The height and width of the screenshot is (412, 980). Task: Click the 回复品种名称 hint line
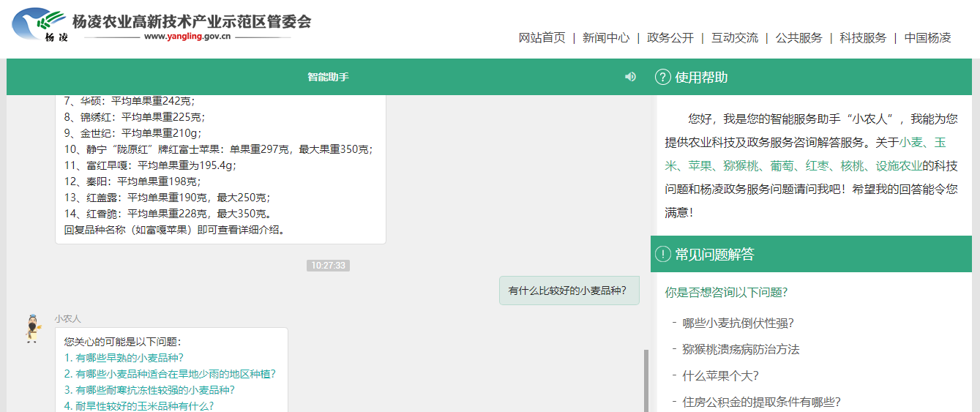click(175, 230)
